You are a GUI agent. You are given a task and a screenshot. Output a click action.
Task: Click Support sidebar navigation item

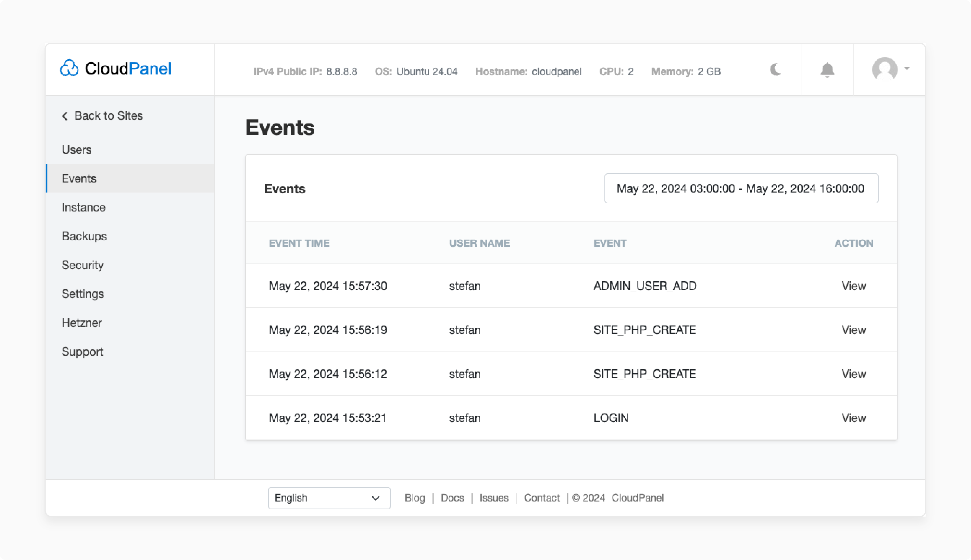[x=82, y=351]
